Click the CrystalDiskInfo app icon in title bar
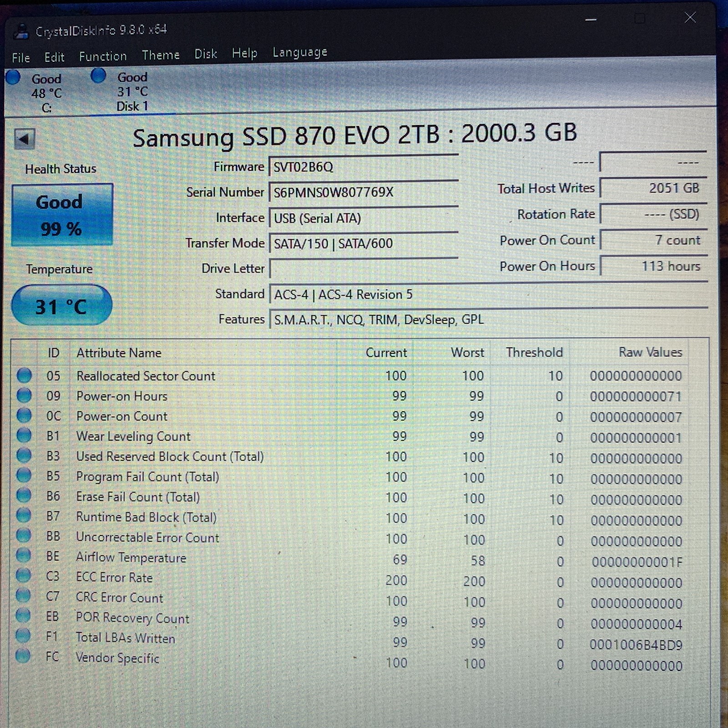 pos(21,32)
